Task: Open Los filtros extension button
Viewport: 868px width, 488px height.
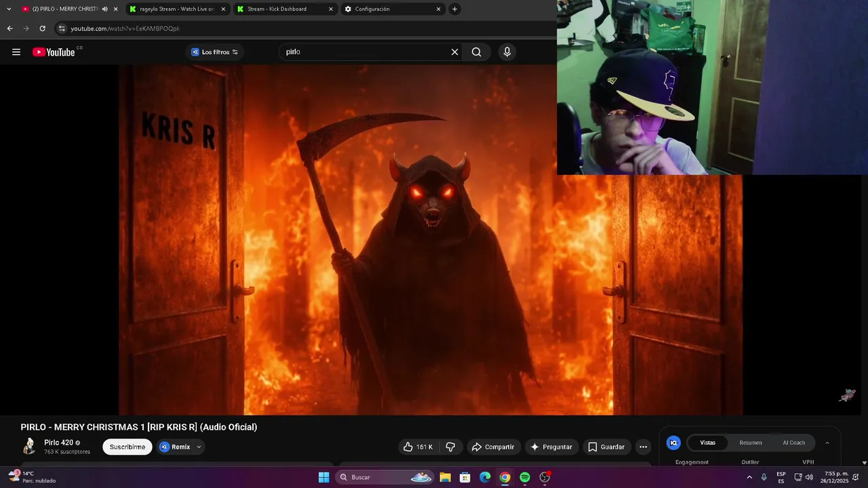Action: [214, 52]
